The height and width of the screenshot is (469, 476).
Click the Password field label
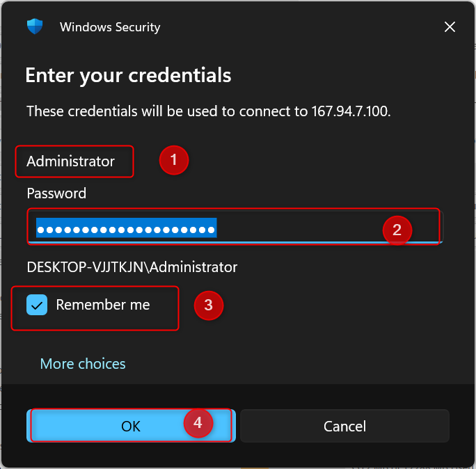point(56,193)
